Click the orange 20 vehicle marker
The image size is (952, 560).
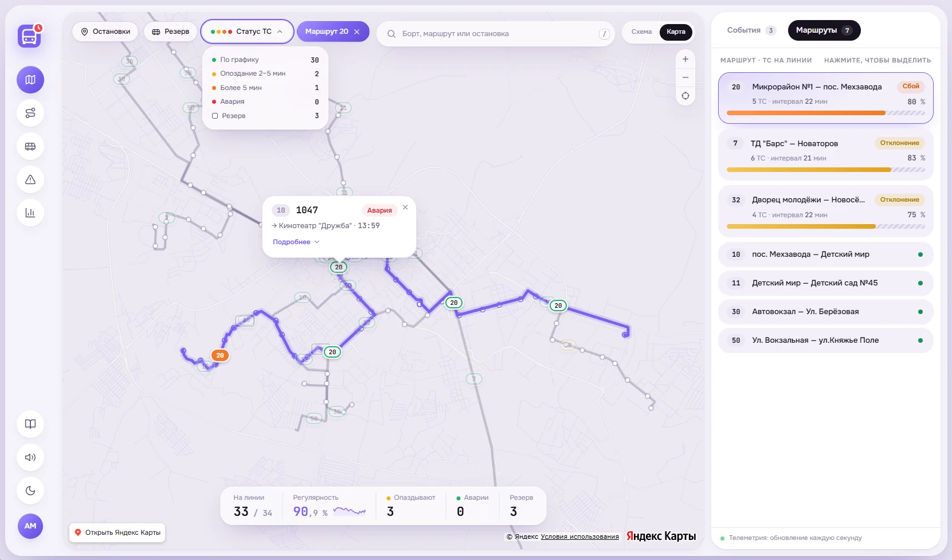[220, 355]
